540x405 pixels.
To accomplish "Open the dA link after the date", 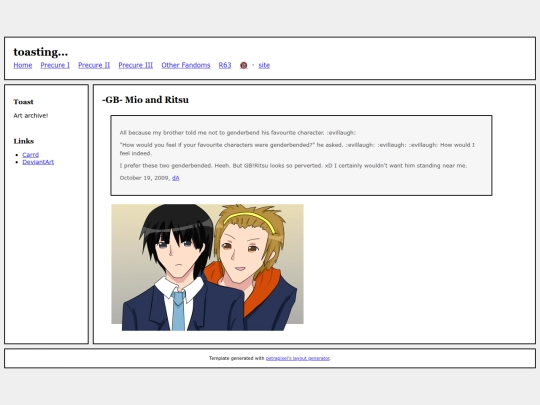I will (176, 178).
